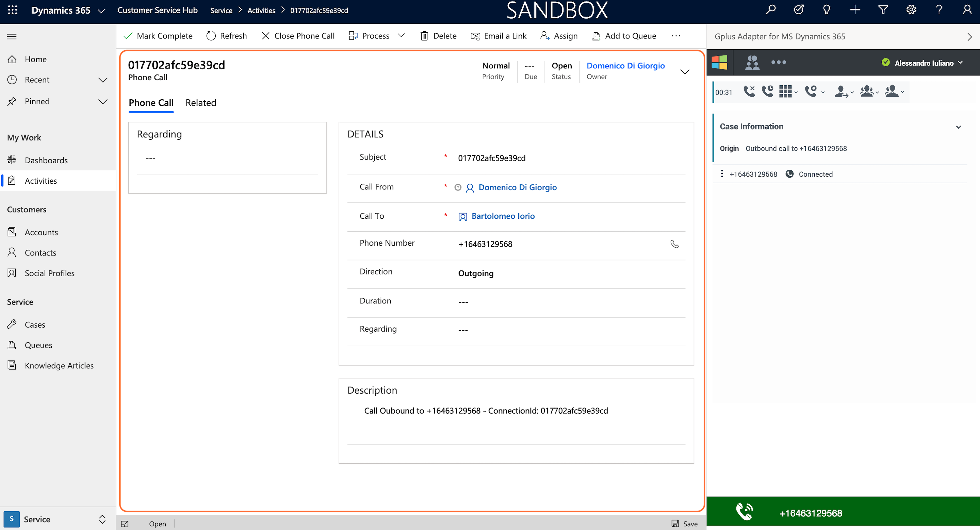The width and height of the screenshot is (980, 530).
Task: Expand the Pinned section chevron
Action: 103,101
